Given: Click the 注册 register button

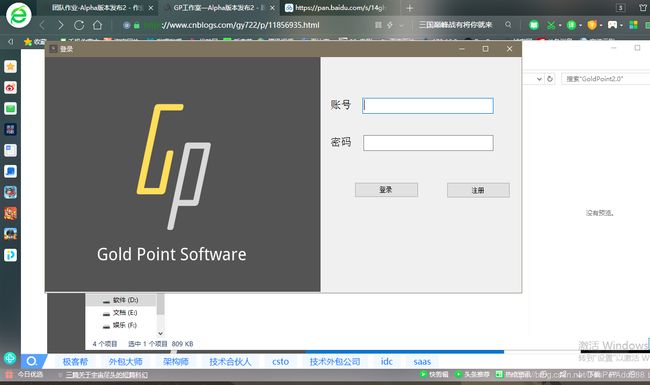Looking at the screenshot, I should pyautogui.click(x=478, y=190).
